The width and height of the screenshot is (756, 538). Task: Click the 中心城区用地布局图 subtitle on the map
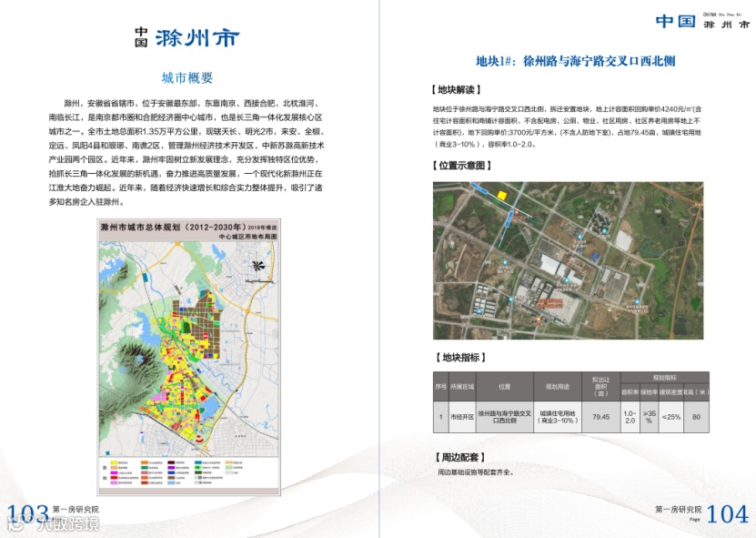[x=247, y=237]
